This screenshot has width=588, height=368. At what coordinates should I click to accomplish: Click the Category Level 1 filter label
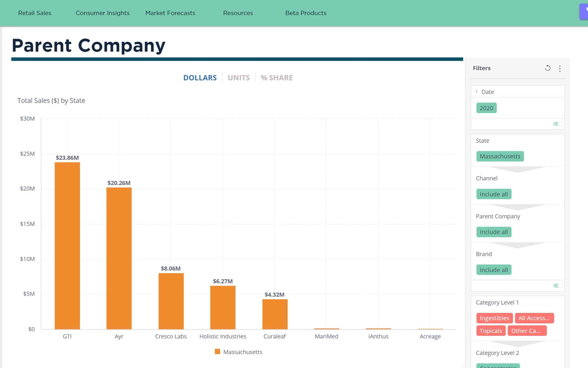point(497,302)
